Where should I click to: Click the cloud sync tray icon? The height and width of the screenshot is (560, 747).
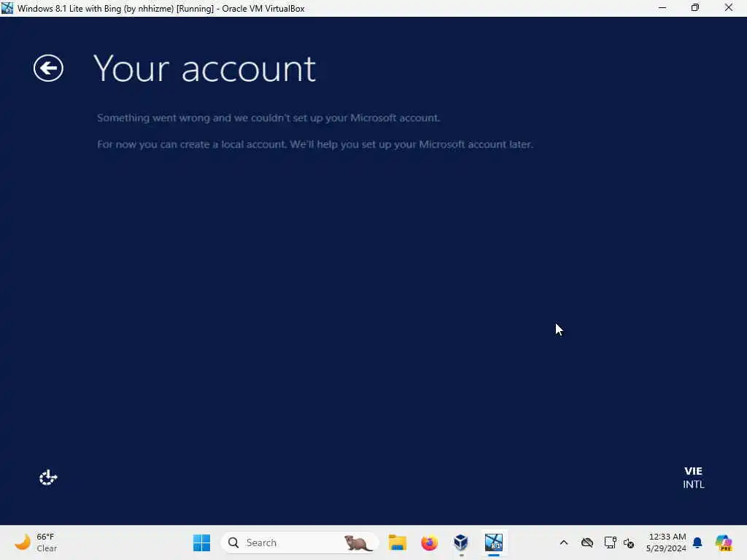pyautogui.click(x=587, y=542)
